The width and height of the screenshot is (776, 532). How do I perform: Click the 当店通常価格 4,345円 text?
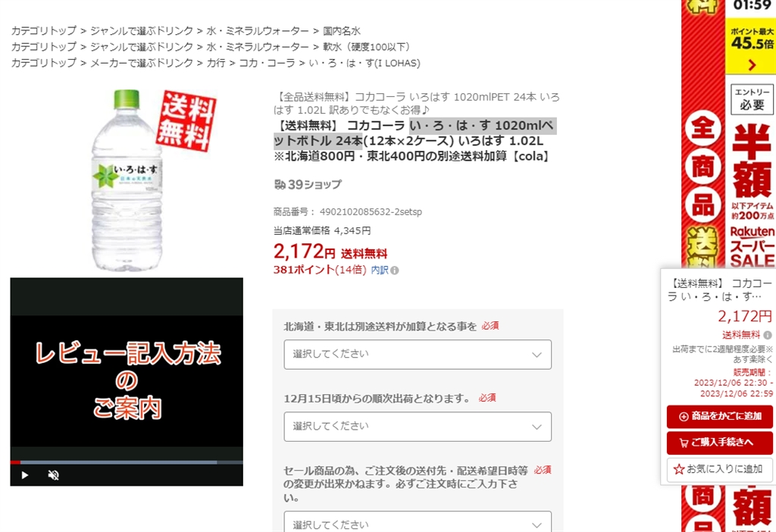(321, 230)
